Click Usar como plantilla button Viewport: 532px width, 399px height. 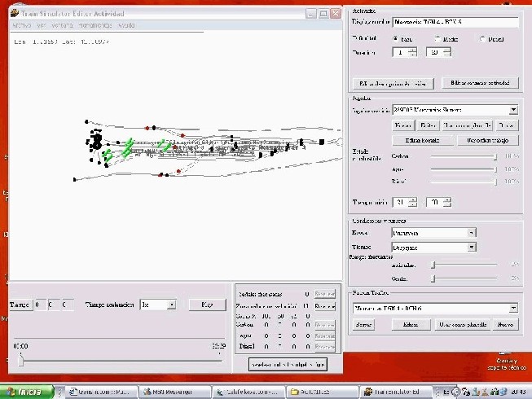[463, 324]
